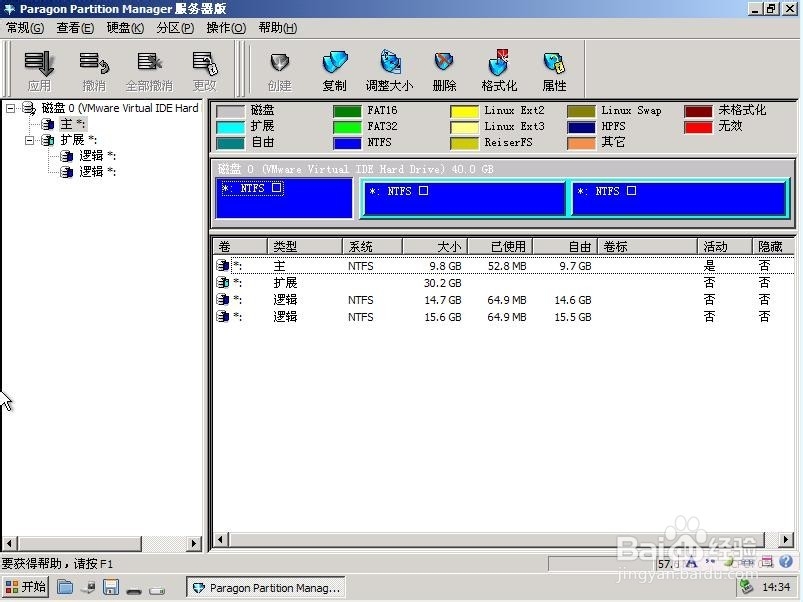803x602 pixels.
Task: Click the volume list scrollbar left arrow
Action: click(x=221, y=539)
